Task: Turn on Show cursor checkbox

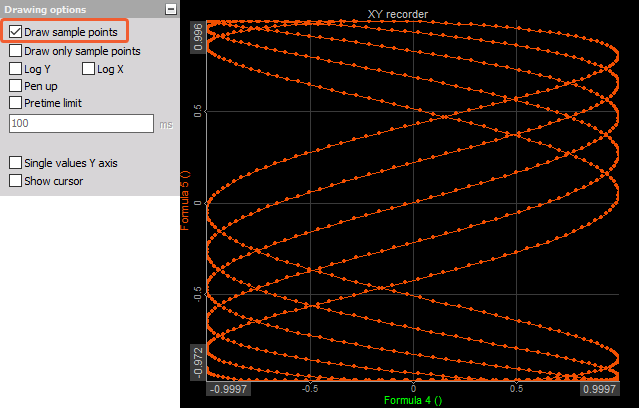Action: pyautogui.click(x=15, y=181)
